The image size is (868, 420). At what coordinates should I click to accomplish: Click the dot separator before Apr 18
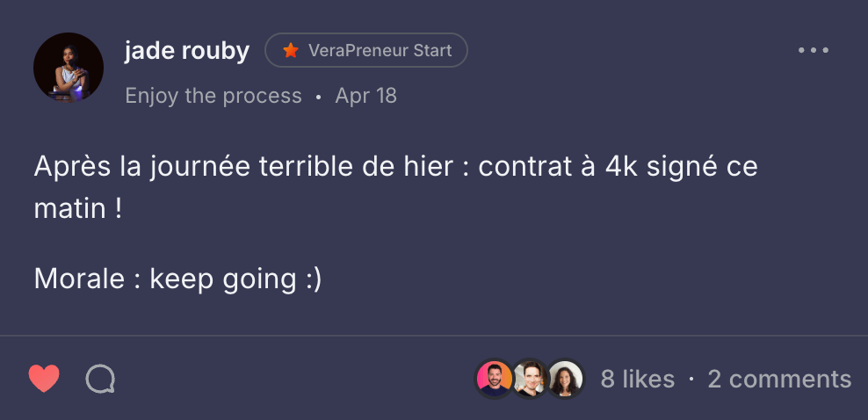[x=319, y=97]
